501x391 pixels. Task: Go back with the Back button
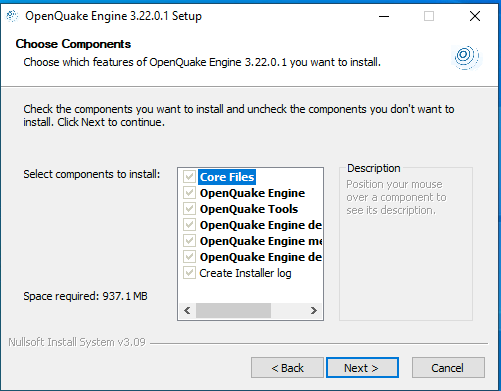(287, 368)
